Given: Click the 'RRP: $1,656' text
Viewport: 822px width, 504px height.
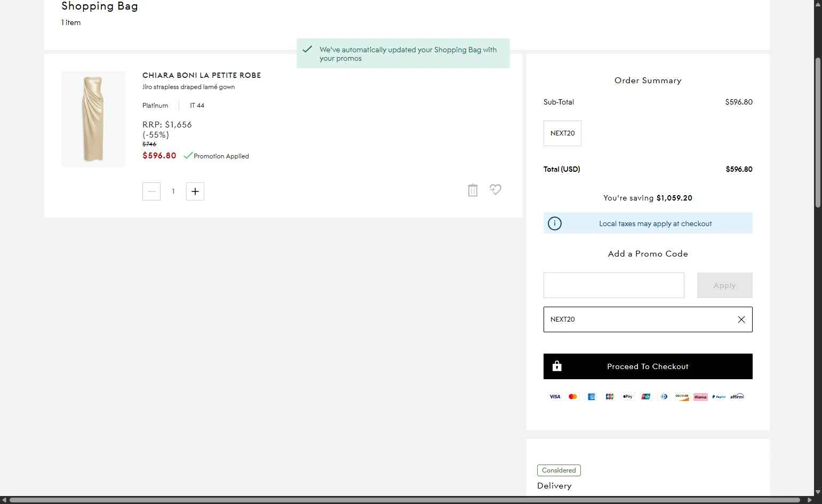Looking at the screenshot, I should pyautogui.click(x=167, y=124).
